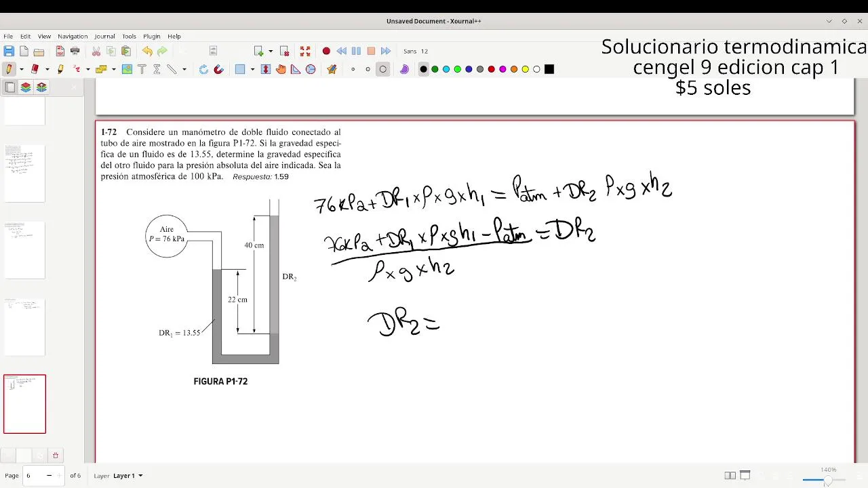
Task: Select the LaTeX formula tool
Action: [157, 69]
